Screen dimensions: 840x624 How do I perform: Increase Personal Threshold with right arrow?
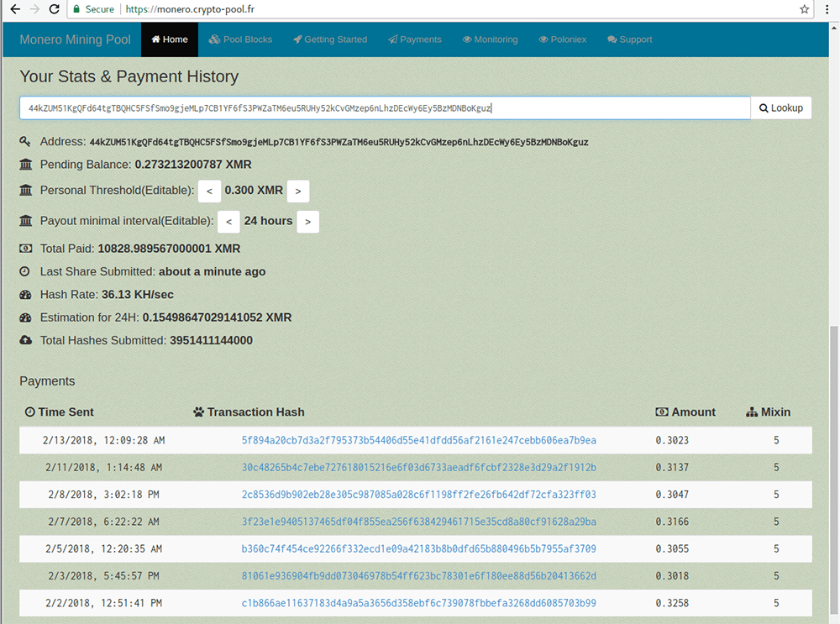tap(297, 191)
